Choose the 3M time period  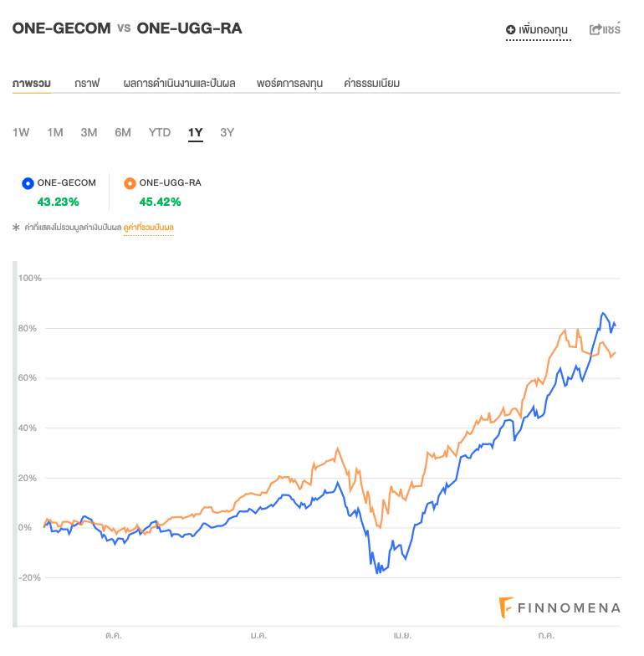[89, 132]
